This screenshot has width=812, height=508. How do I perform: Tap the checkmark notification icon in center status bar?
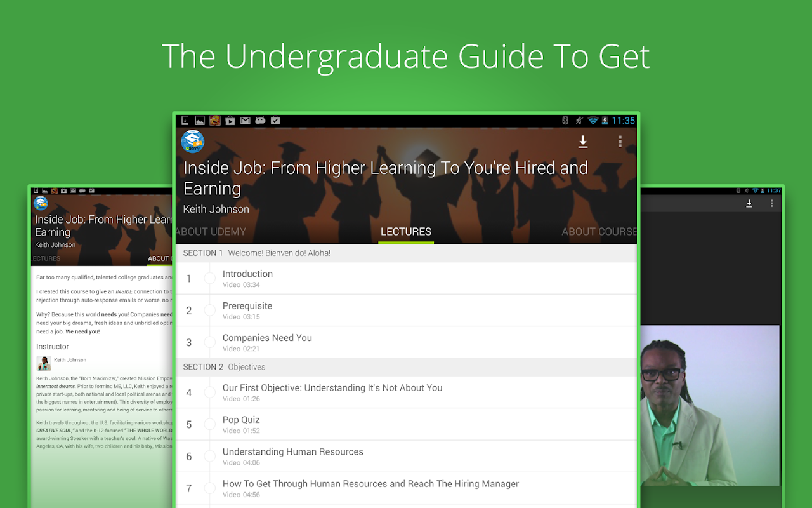point(275,121)
